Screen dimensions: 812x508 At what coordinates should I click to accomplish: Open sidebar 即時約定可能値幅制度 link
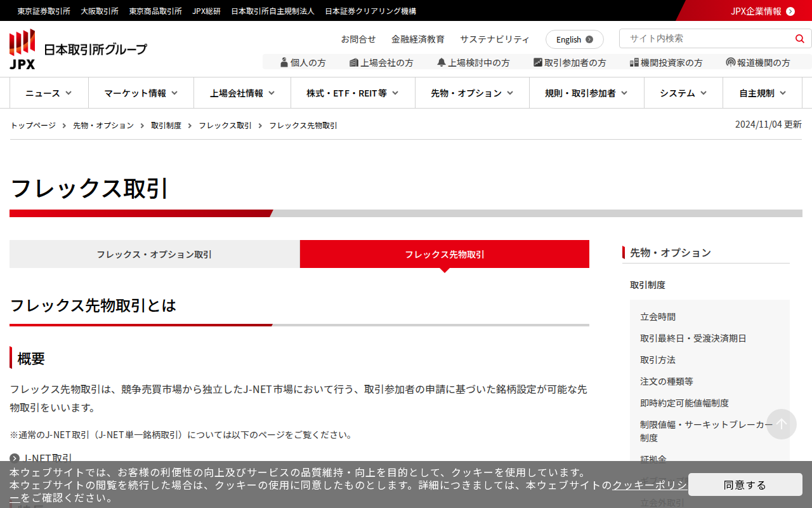click(684, 403)
